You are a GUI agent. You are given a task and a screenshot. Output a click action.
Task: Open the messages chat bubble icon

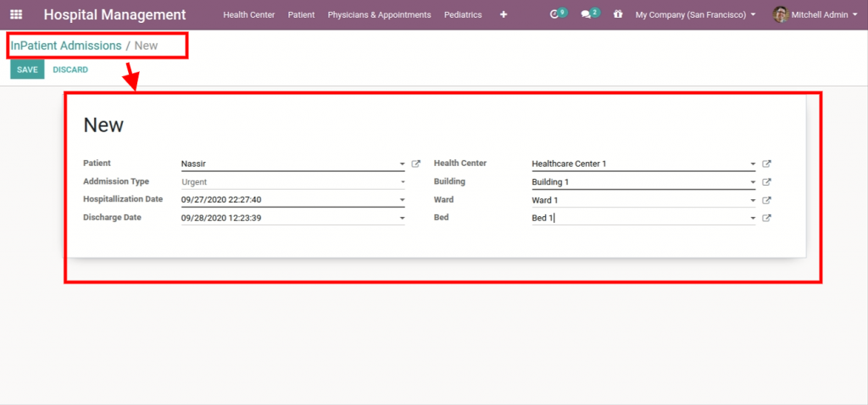586,14
